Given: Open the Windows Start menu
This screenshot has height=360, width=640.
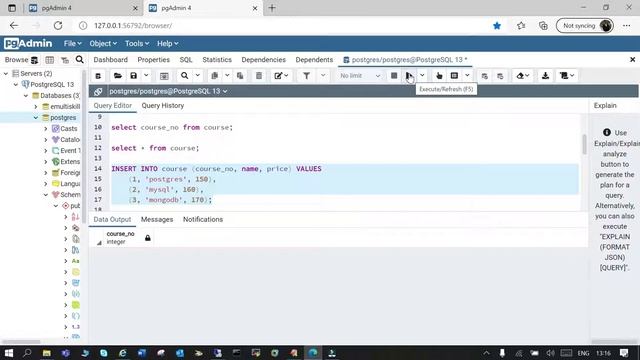Looking at the screenshot, I should (9, 353).
